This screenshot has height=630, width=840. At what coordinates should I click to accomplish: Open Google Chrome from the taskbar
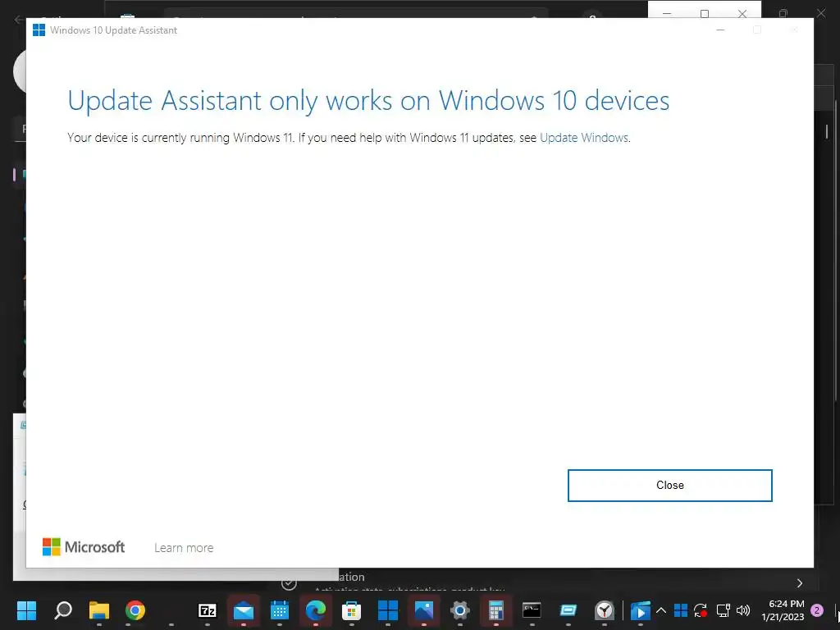click(135, 610)
